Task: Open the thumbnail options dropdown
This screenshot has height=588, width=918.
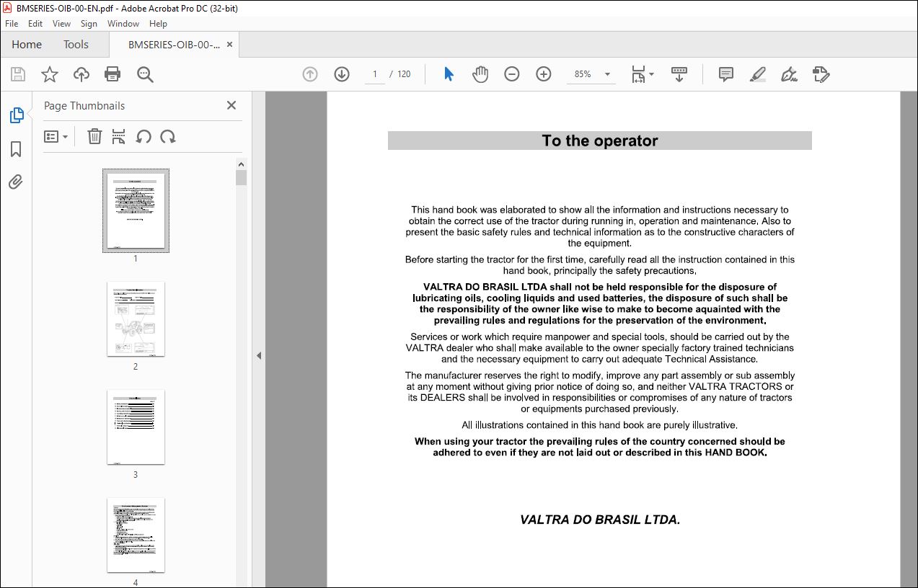Action: click(56, 136)
